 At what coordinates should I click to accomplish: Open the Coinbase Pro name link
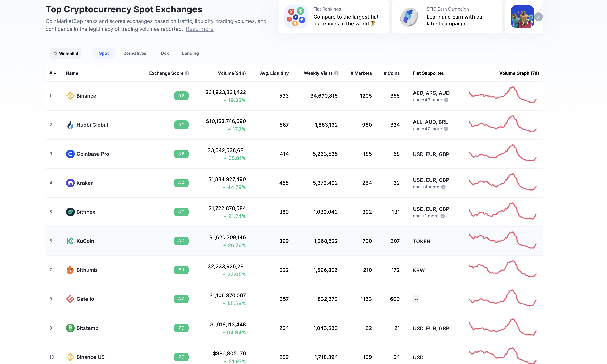(x=93, y=154)
